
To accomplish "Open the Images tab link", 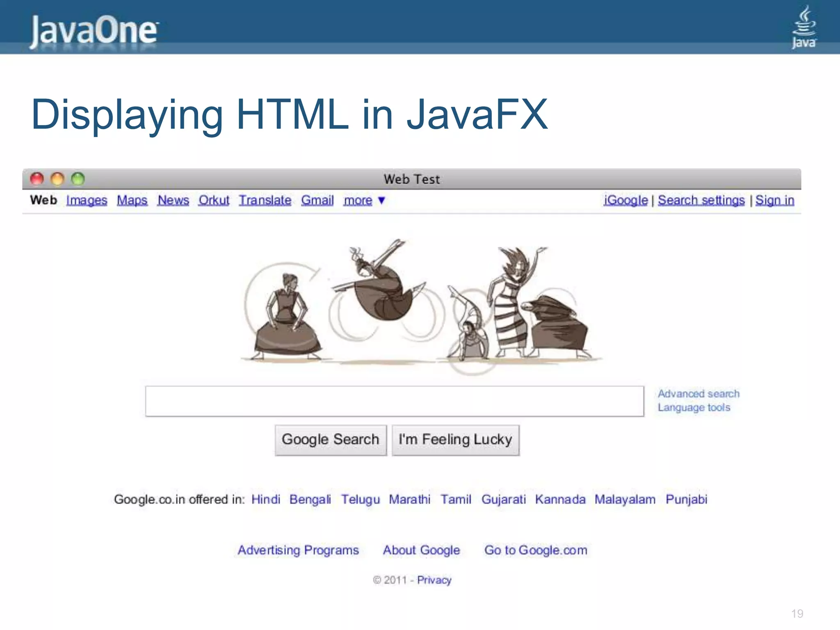I will [x=87, y=200].
